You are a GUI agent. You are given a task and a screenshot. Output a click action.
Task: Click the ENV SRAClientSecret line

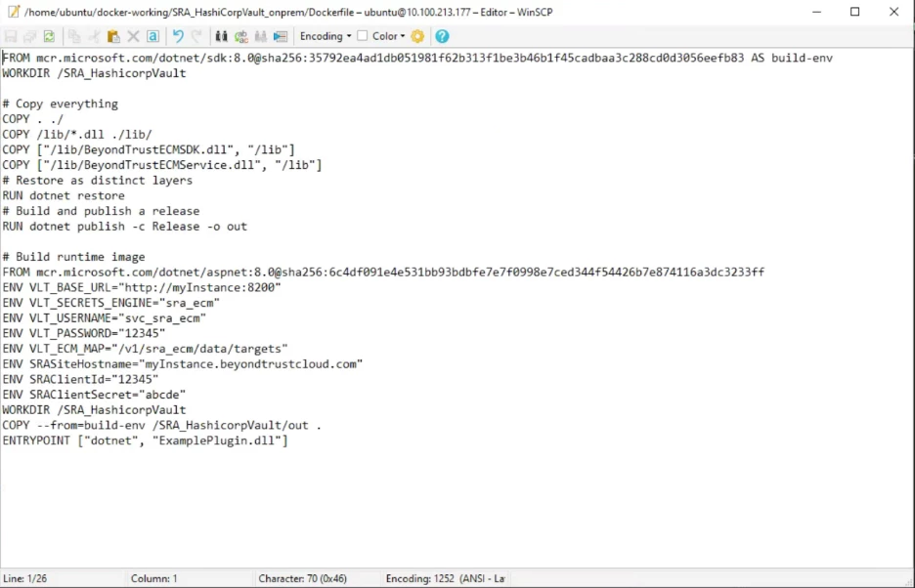94,395
